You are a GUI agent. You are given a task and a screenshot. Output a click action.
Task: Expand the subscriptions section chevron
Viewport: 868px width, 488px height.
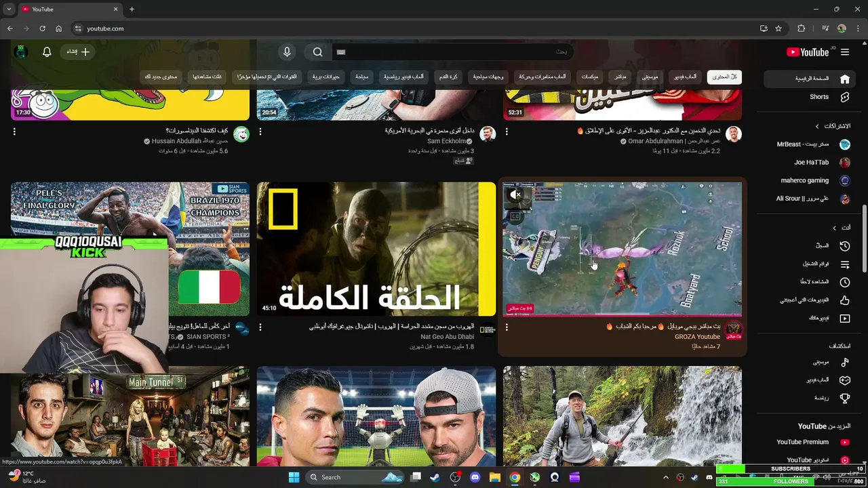pos(817,126)
